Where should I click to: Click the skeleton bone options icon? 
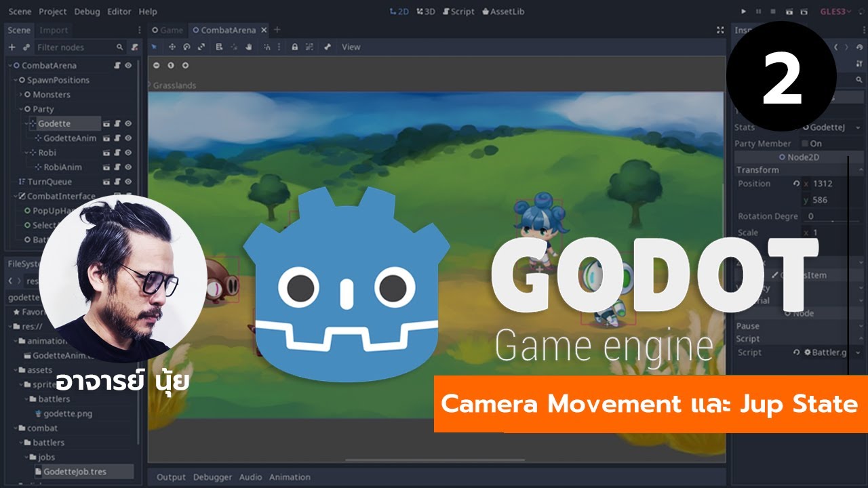327,47
